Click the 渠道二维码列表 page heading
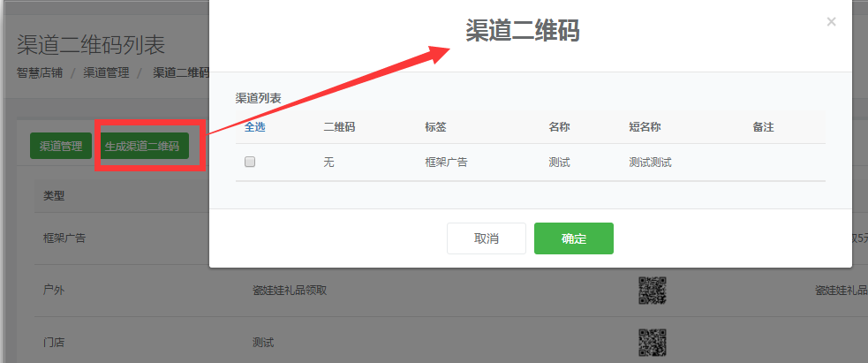 coord(91,45)
